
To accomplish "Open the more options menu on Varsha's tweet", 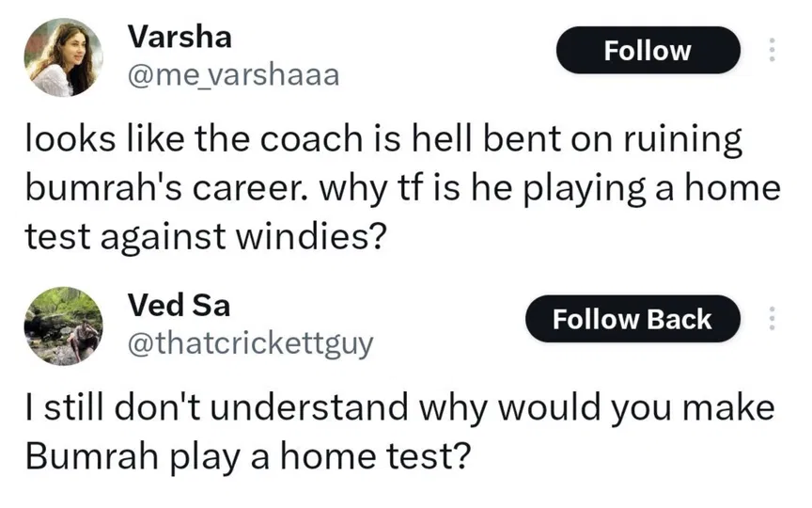I will point(773,50).
